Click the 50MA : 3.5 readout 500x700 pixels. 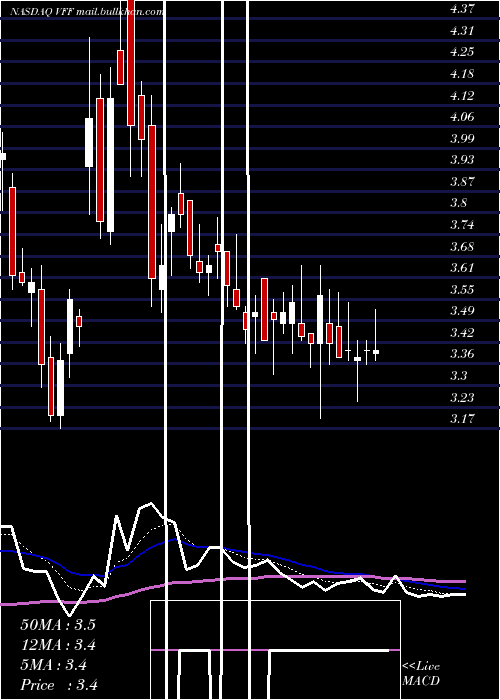pyautogui.click(x=58, y=625)
